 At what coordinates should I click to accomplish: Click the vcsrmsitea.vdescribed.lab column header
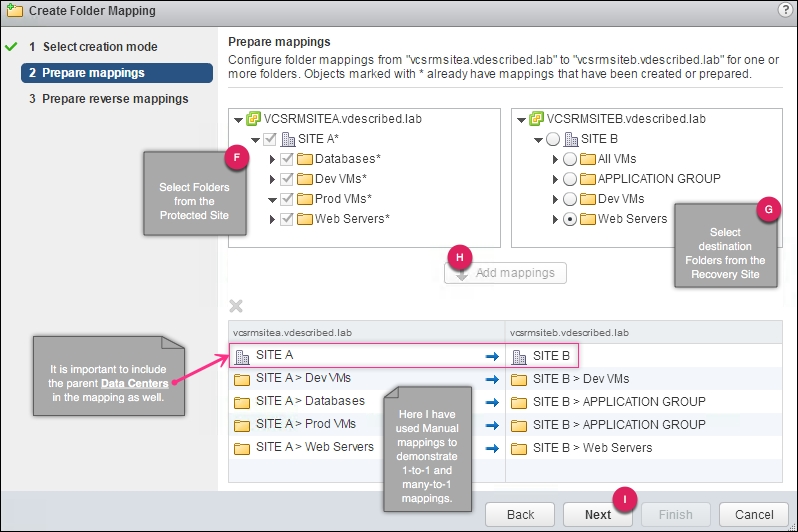tap(367, 332)
